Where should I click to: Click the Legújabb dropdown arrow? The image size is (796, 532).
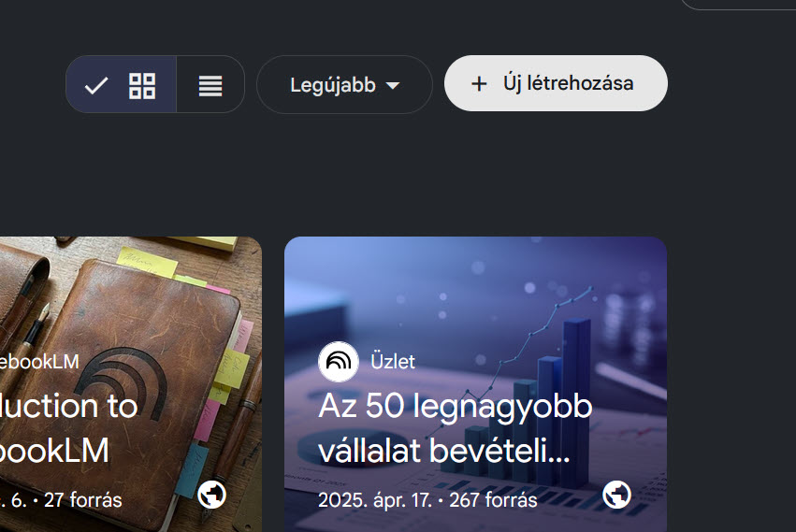(393, 85)
